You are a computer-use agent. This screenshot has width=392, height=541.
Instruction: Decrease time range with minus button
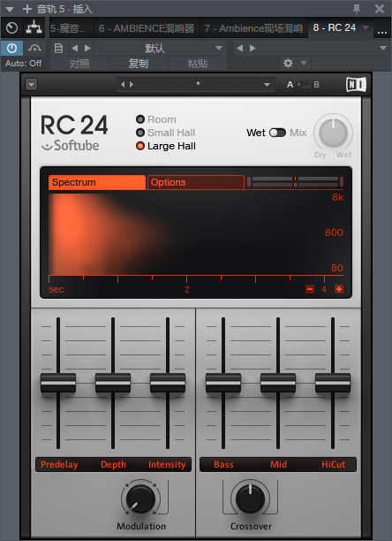click(310, 289)
